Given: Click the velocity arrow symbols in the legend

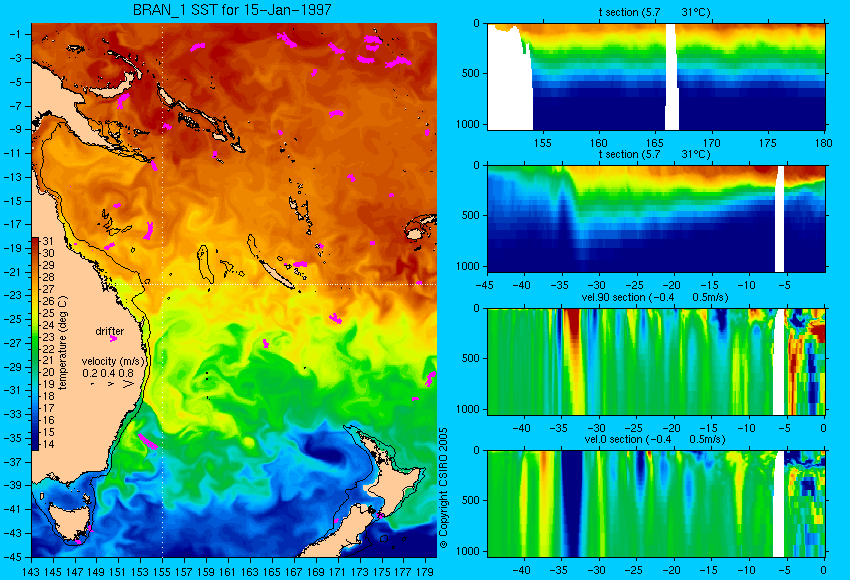Looking at the screenshot, I should pyautogui.click(x=113, y=384).
